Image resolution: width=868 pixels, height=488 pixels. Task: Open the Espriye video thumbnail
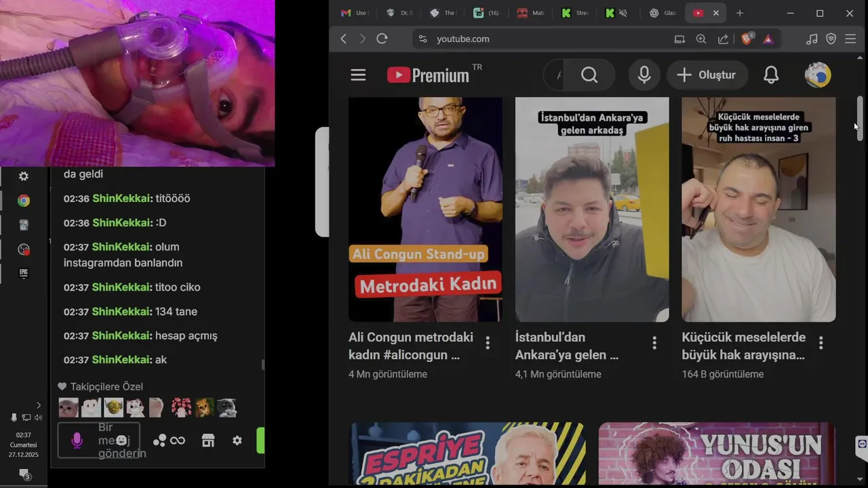(x=468, y=453)
